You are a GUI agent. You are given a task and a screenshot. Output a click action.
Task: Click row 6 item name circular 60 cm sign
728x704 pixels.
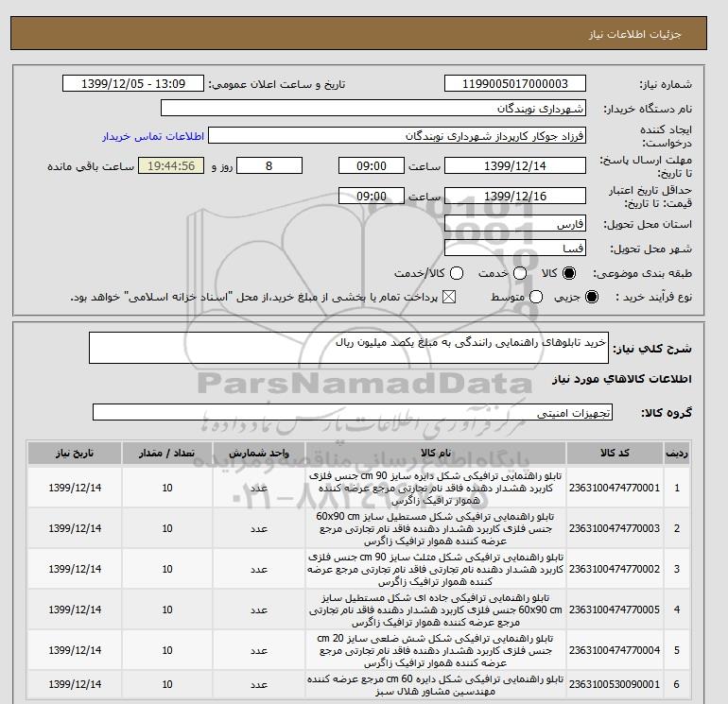click(436, 685)
